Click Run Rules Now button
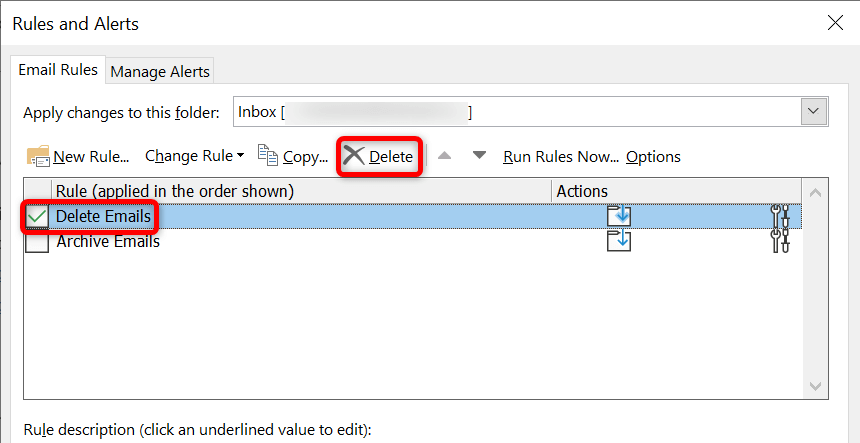 560,156
